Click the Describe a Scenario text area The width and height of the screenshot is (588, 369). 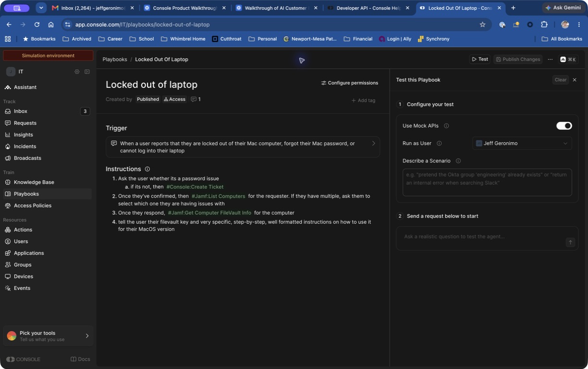click(x=487, y=182)
